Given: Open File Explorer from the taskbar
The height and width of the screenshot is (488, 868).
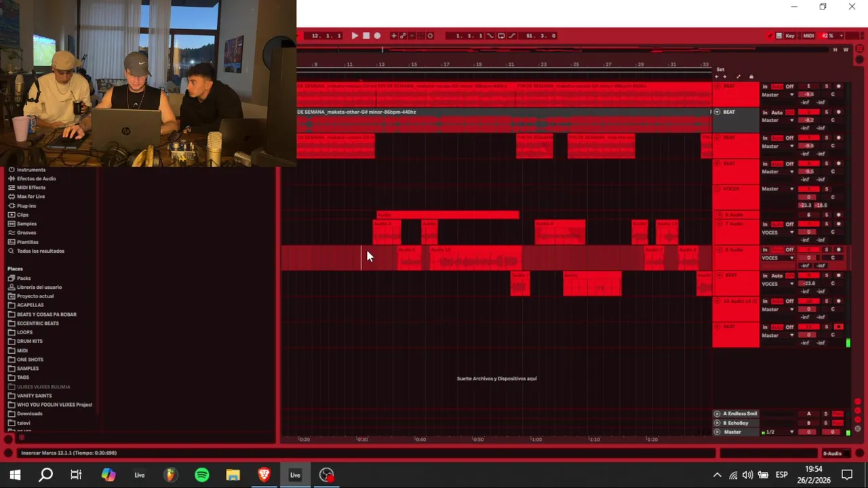Looking at the screenshot, I should click(233, 474).
